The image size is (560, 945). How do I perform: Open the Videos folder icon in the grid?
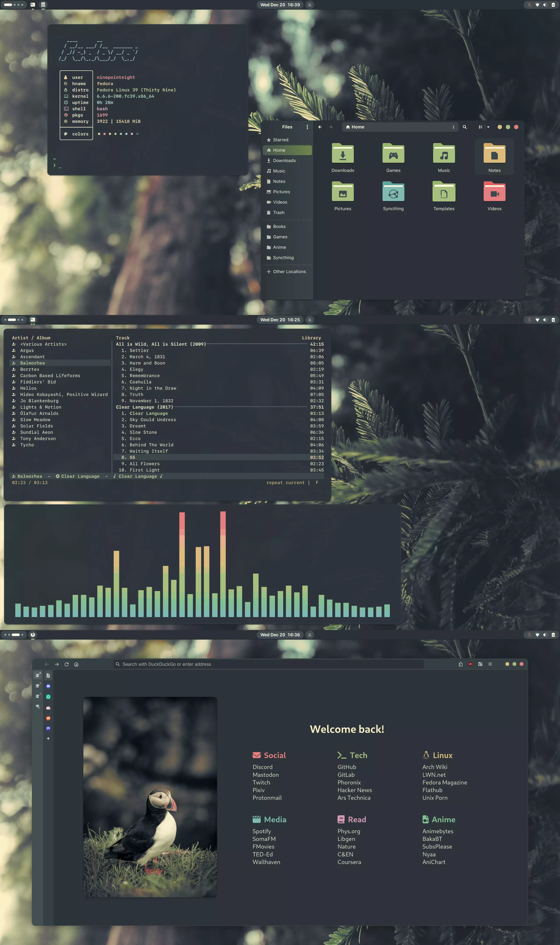494,192
